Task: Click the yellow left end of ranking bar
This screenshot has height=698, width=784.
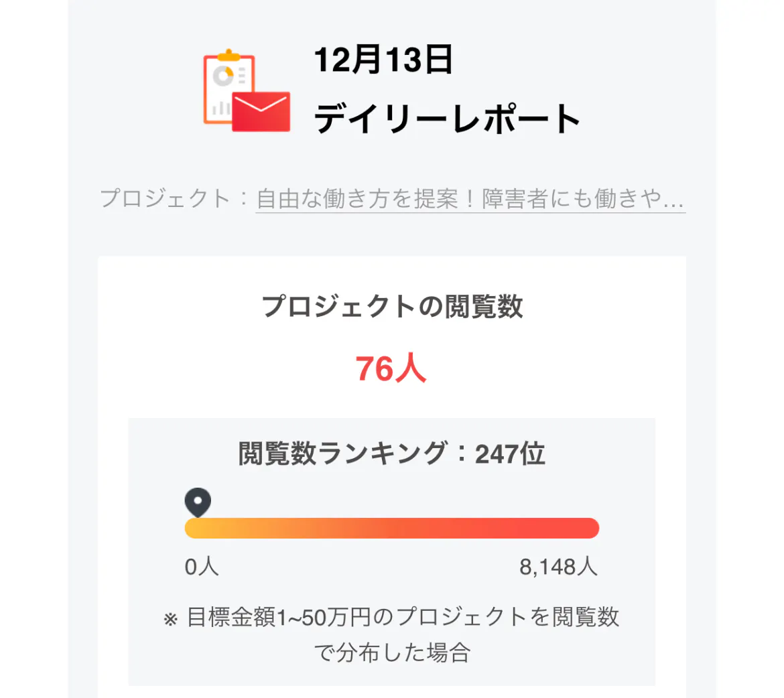Action: pyautogui.click(x=194, y=528)
